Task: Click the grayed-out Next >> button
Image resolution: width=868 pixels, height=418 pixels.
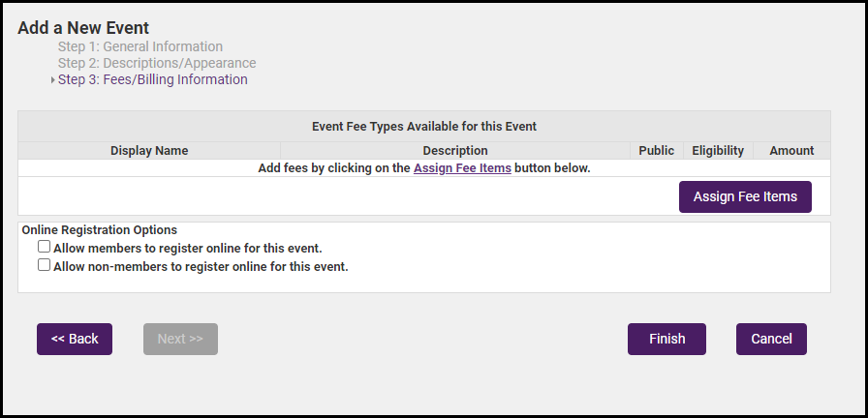Action: pos(180,339)
